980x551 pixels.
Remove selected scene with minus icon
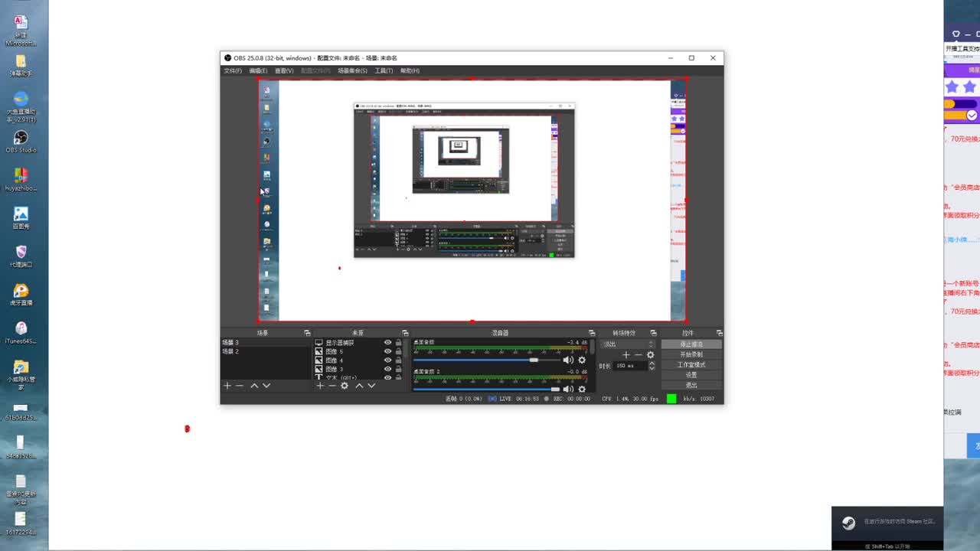[x=240, y=386]
